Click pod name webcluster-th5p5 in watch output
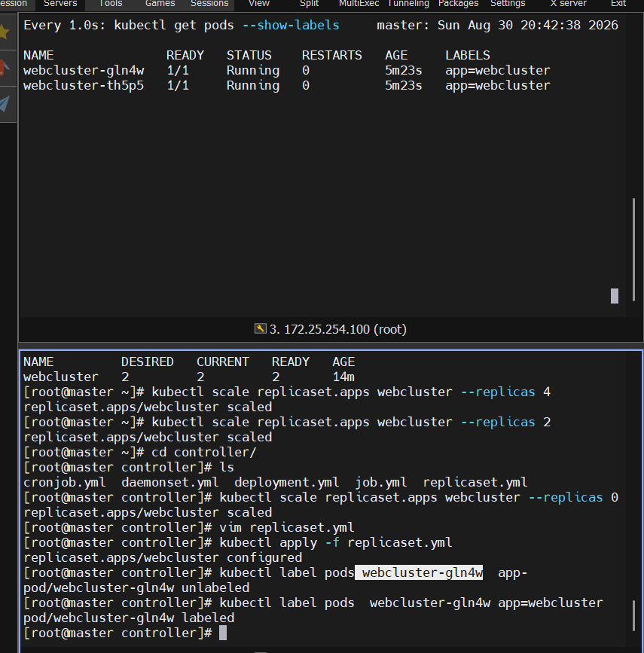The width and height of the screenshot is (644, 653). click(x=84, y=85)
